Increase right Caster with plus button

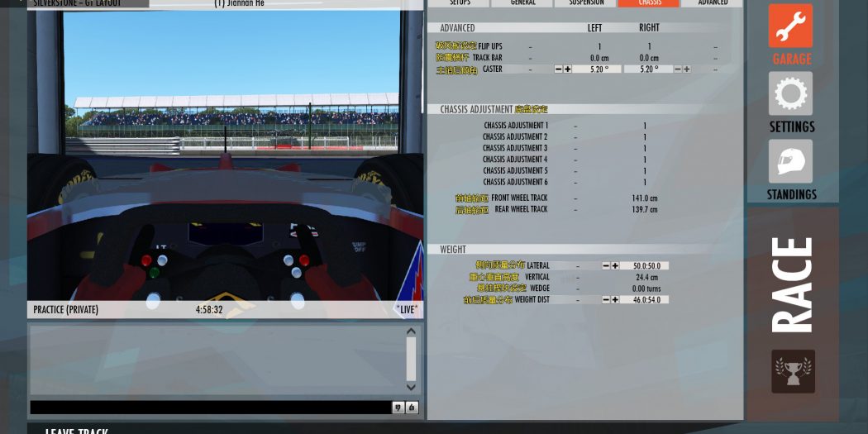[x=686, y=69]
